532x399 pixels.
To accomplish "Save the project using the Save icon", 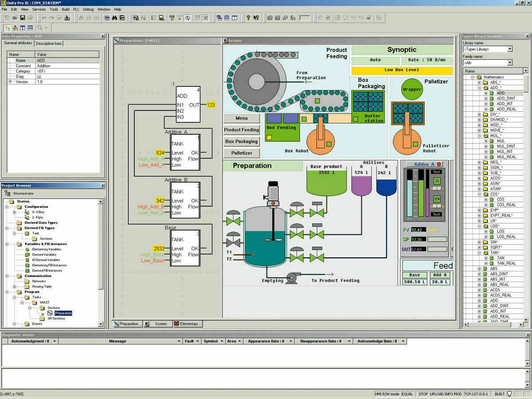I will pyautogui.click(x=23, y=18).
